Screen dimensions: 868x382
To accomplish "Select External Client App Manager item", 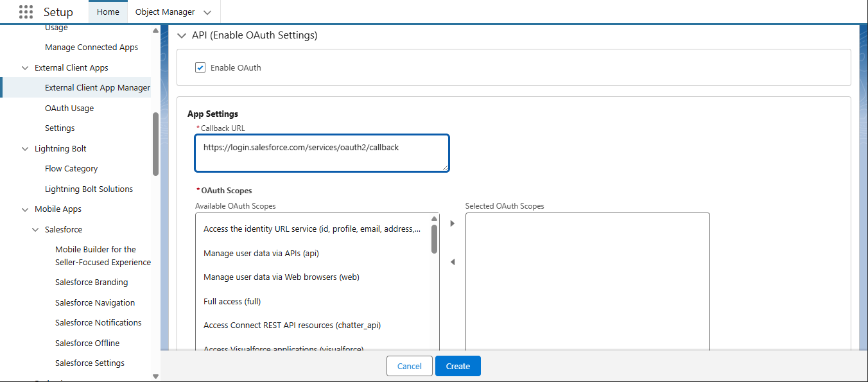I will pyautogui.click(x=98, y=88).
